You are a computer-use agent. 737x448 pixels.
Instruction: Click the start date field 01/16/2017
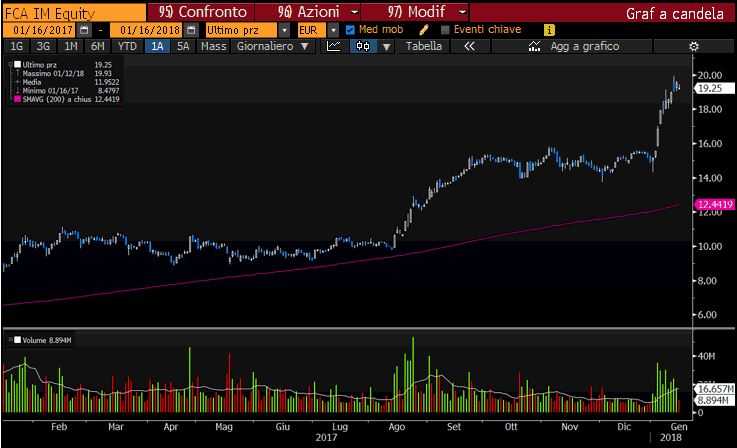(39, 30)
